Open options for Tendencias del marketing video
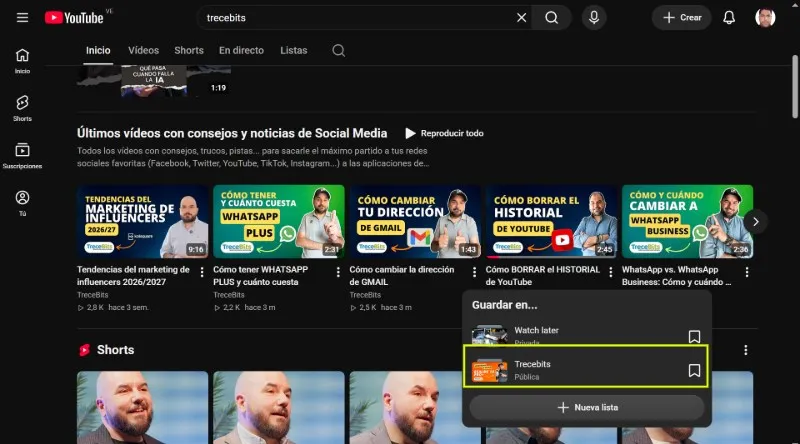The width and height of the screenshot is (800, 444). (x=202, y=272)
